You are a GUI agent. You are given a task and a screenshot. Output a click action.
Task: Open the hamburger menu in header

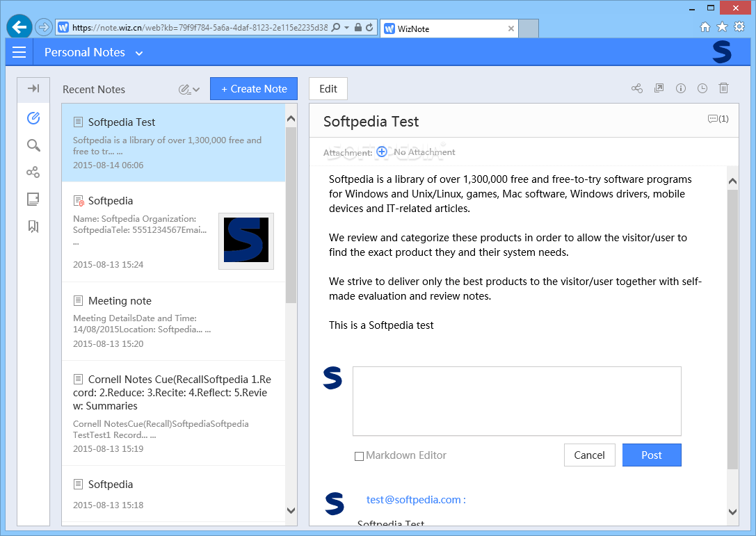coord(19,52)
